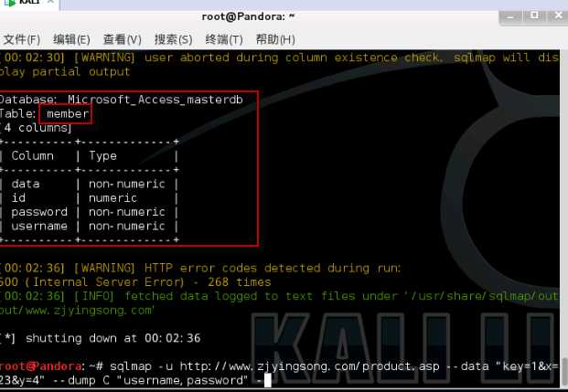The width and height of the screenshot is (568, 392).
Task: Open the 终端(T) menu
Action: click(x=223, y=39)
